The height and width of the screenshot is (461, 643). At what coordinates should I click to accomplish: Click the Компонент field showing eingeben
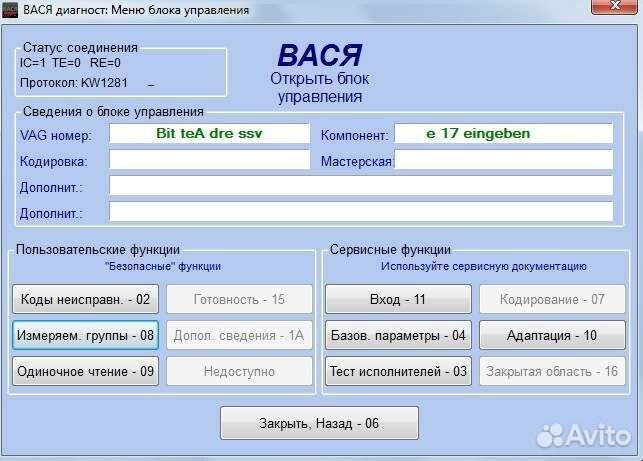[x=504, y=133]
